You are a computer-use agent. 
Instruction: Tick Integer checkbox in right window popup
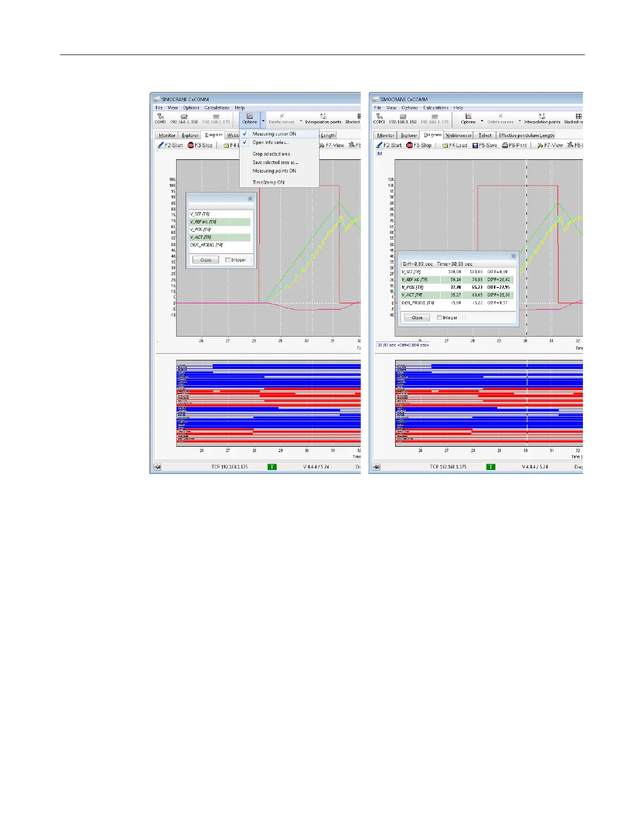[439, 318]
